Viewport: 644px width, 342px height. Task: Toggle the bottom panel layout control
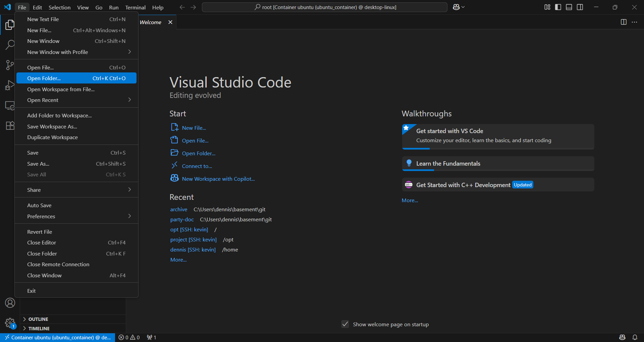[x=569, y=7]
